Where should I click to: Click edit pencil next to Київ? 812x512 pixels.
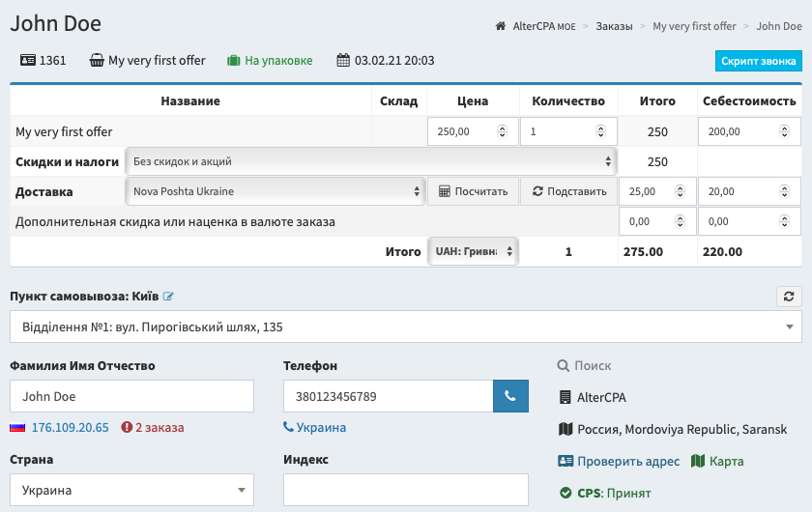pyautogui.click(x=168, y=297)
